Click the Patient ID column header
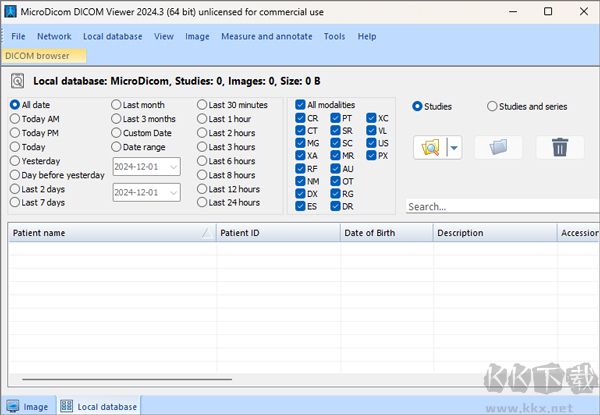Screen dimensions: 600x415 (x=278, y=233)
